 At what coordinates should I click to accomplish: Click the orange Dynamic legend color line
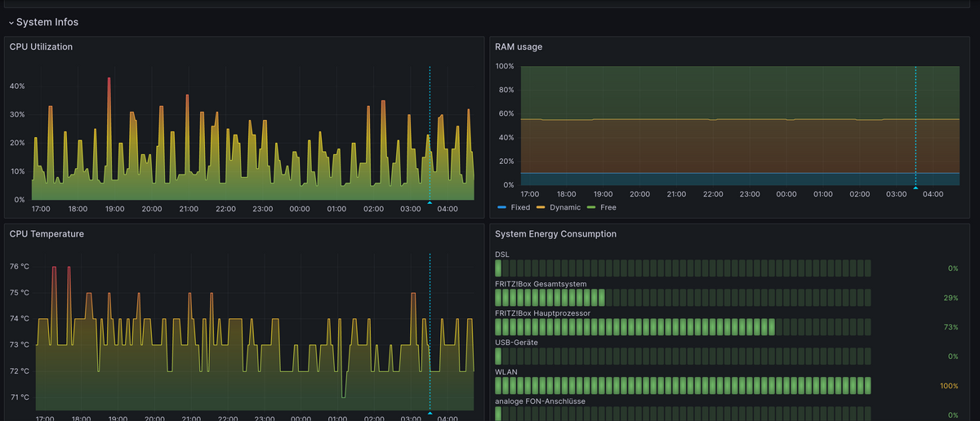click(x=541, y=207)
